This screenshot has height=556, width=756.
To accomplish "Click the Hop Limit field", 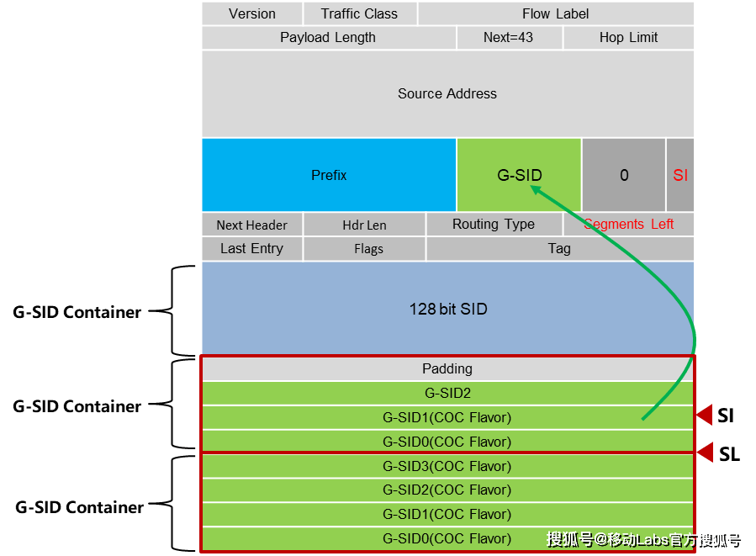I will click(x=628, y=37).
